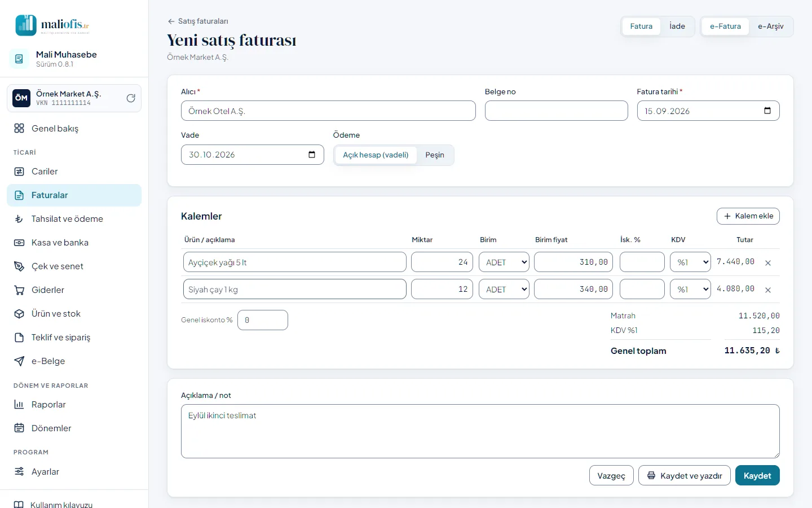View Raporlar page
Viewport: 812px width, 508px height.
(x=74, y=405)
